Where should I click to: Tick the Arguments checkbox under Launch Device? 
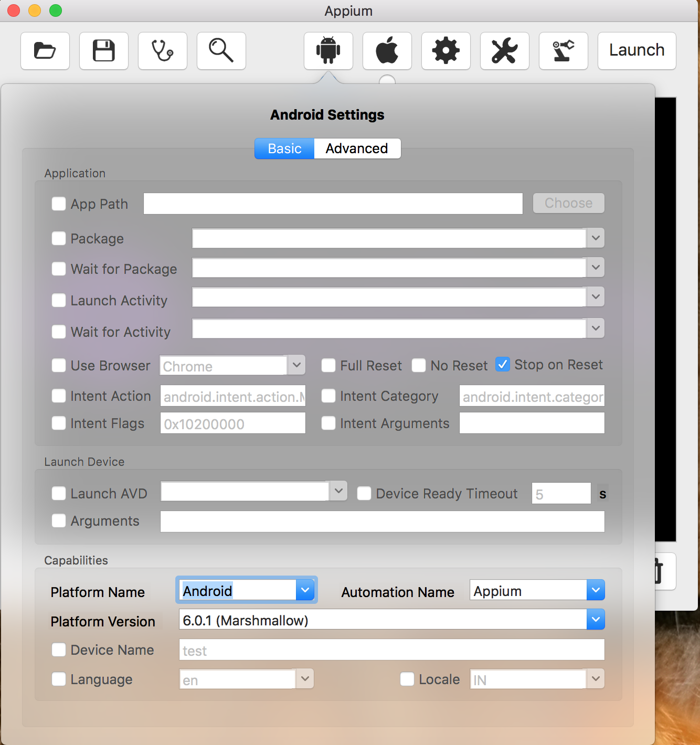[59, 521]
